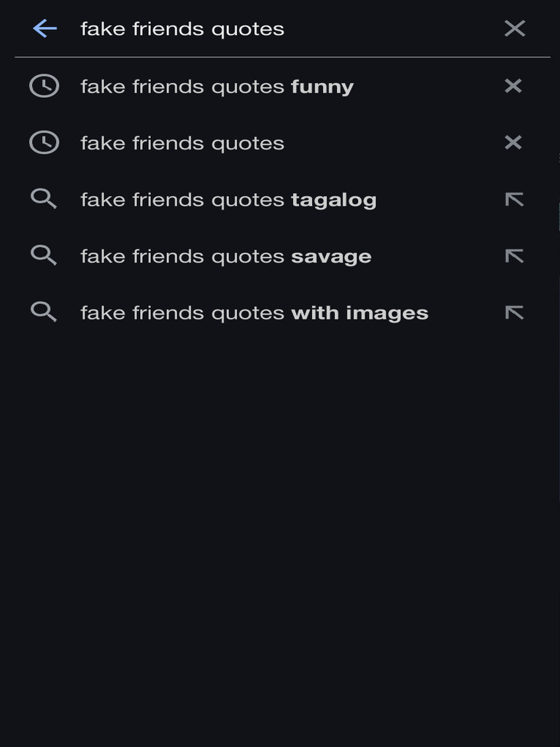Open 'fake friends quotes with images' suggestion

[x=254, y=313]
